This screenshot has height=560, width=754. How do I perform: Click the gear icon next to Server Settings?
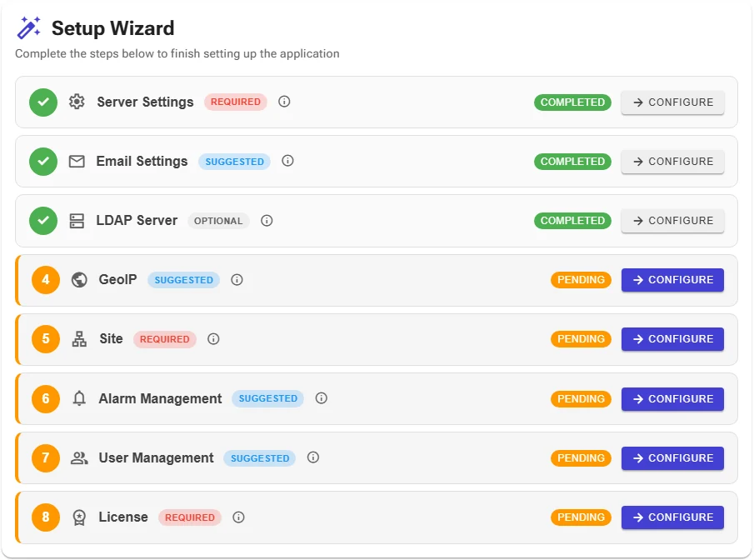tap(77, 102)
